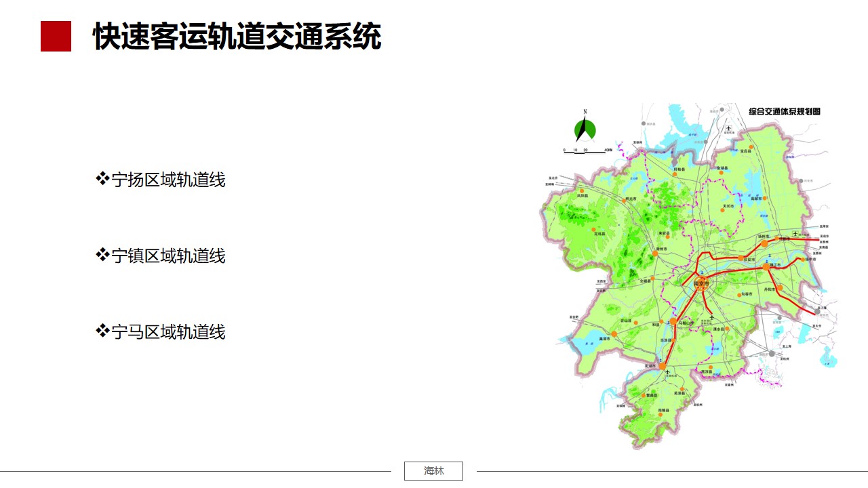Click the orange 镇江市 city dot
The height and width of the screenshot is (488, 868).
pos(766,267)
